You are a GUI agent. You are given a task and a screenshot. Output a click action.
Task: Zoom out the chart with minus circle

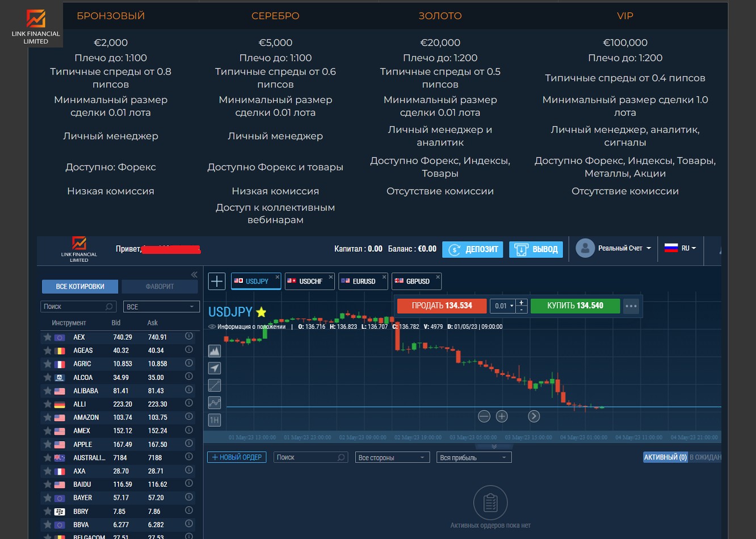[x=484, y=416]
